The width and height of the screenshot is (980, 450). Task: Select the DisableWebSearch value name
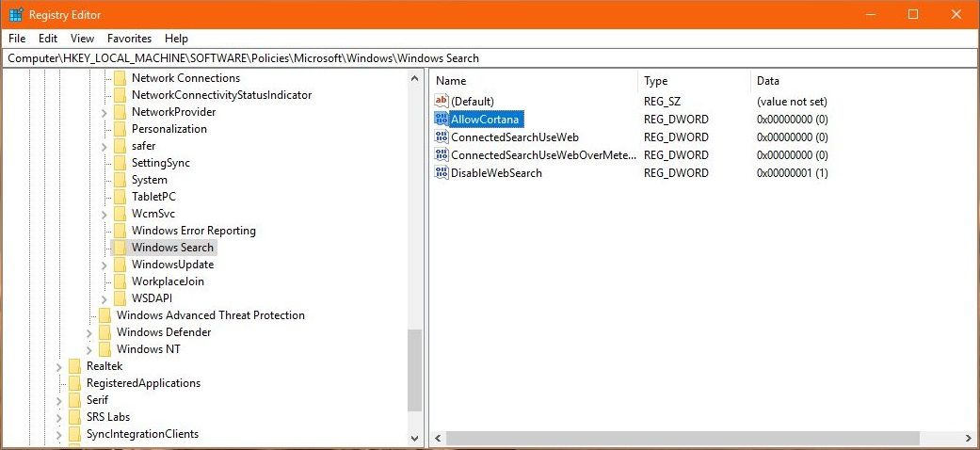pos(496,173)
